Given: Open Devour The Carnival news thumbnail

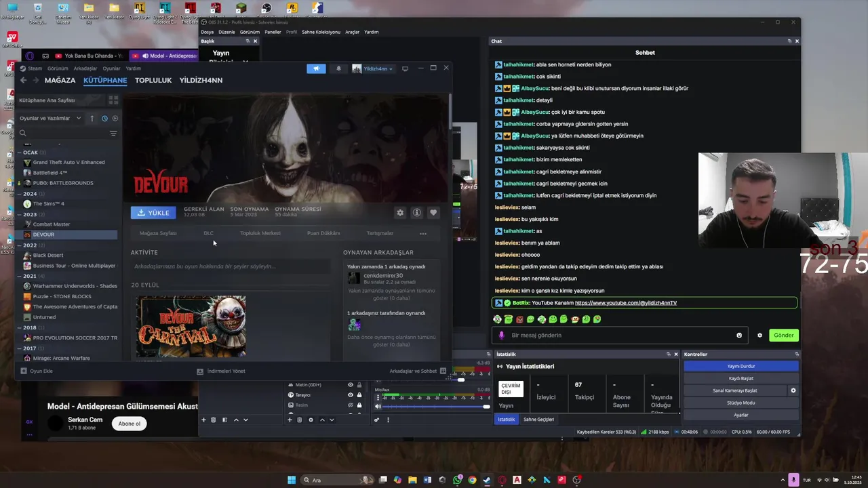Looking at the screenshot, I should pyautogui.click(x=191, y=326).
